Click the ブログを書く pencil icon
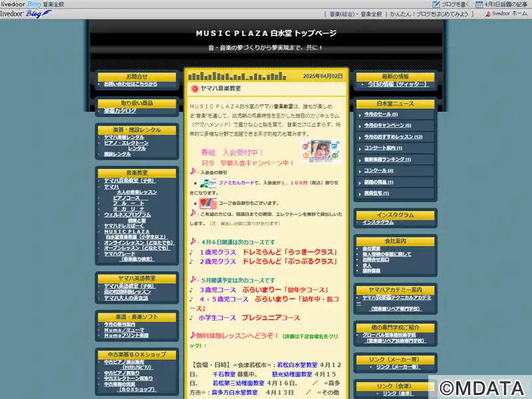 (436, 5)
